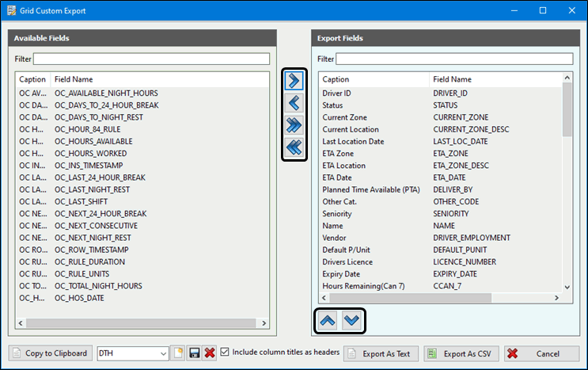This screenshot has height=370, width=588.
Task: Click the move selected field left arrow
Action: tap(294, 103)
